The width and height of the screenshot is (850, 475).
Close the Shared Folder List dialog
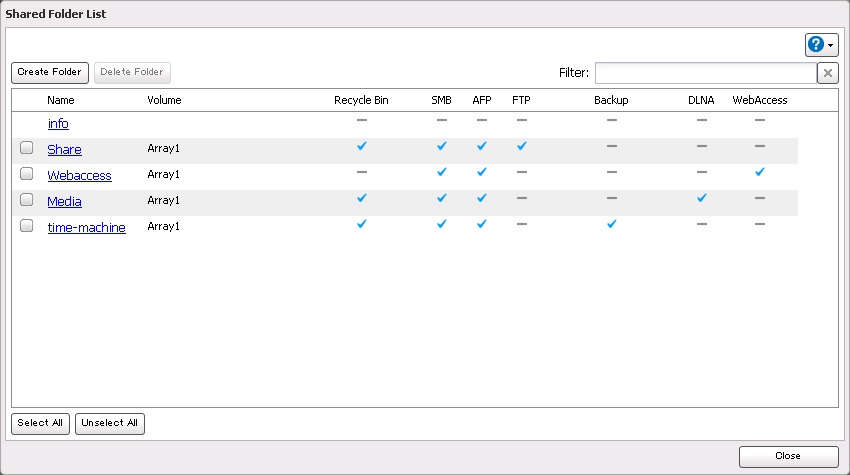(x=788, y=456)
